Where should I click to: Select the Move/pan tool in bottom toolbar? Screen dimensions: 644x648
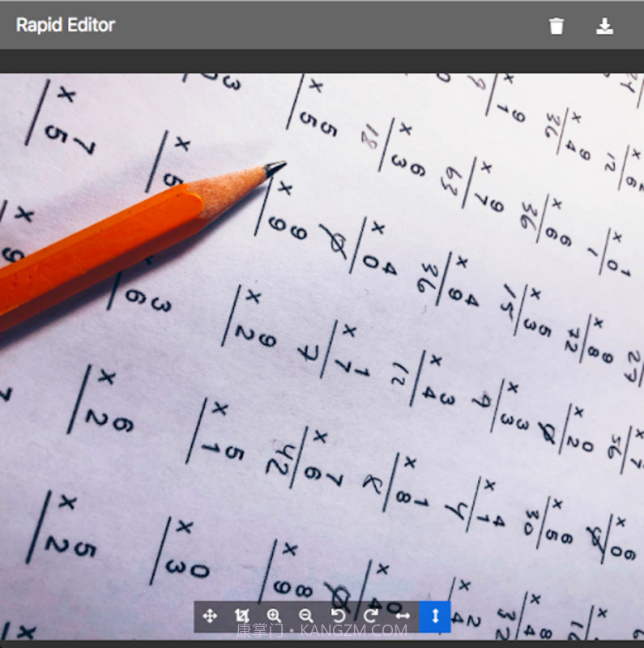(x=210, y=616)
